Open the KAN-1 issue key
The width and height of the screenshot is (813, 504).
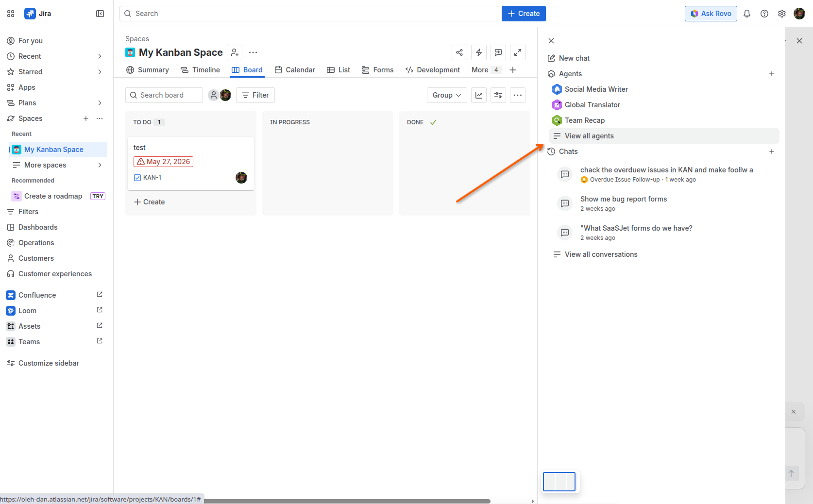(x=152, y=178)
